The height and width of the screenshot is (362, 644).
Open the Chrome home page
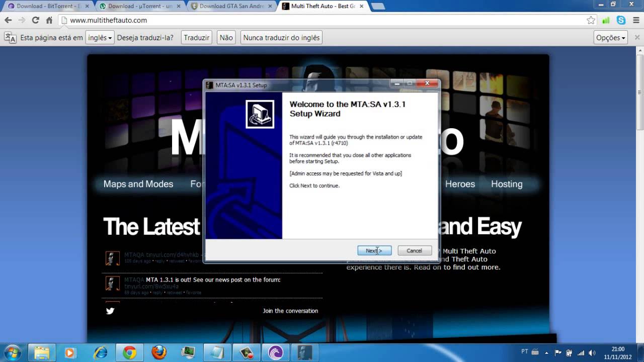[x=49, y=20]
